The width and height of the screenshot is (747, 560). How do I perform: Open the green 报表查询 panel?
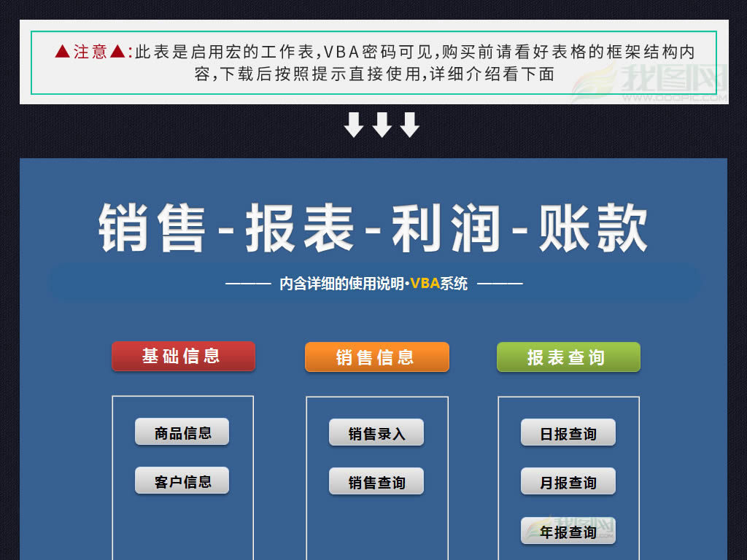pos(568,357)
